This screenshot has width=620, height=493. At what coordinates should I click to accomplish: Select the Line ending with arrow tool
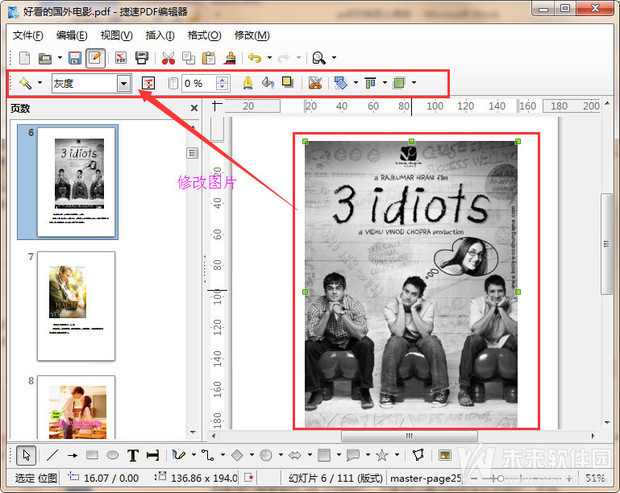point(72,455)
